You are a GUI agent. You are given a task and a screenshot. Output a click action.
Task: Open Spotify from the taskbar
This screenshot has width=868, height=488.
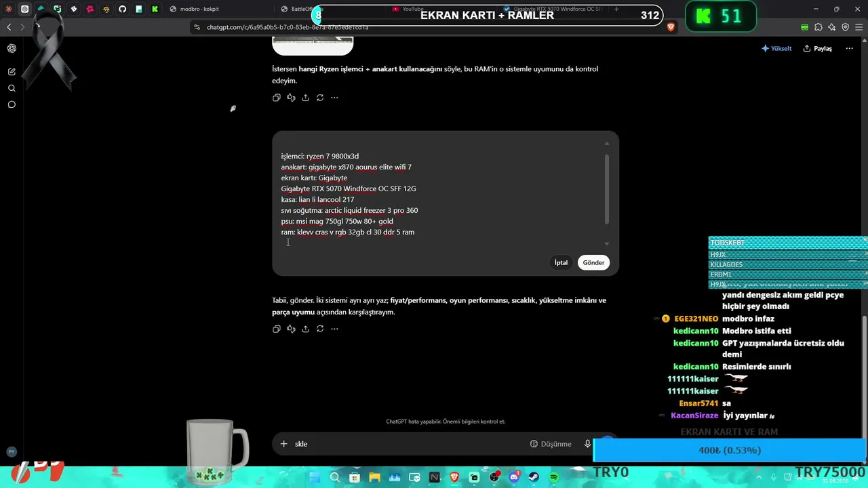click(554, 478)
